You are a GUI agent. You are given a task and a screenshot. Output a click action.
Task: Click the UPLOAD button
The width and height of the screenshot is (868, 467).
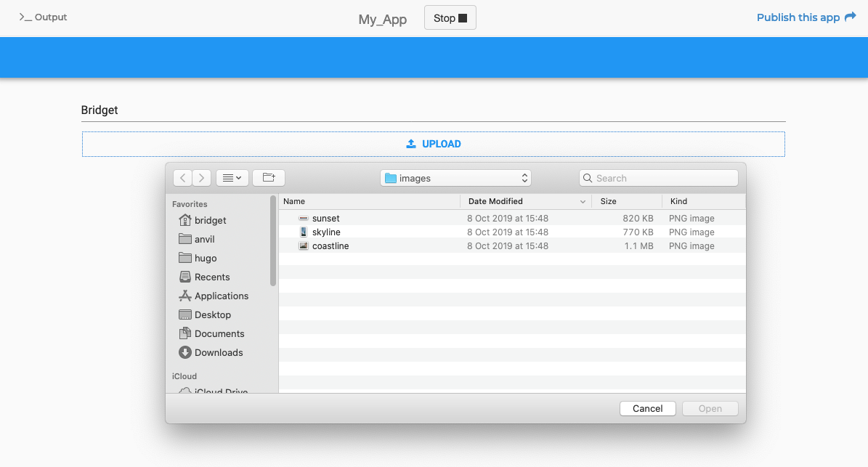434,143
